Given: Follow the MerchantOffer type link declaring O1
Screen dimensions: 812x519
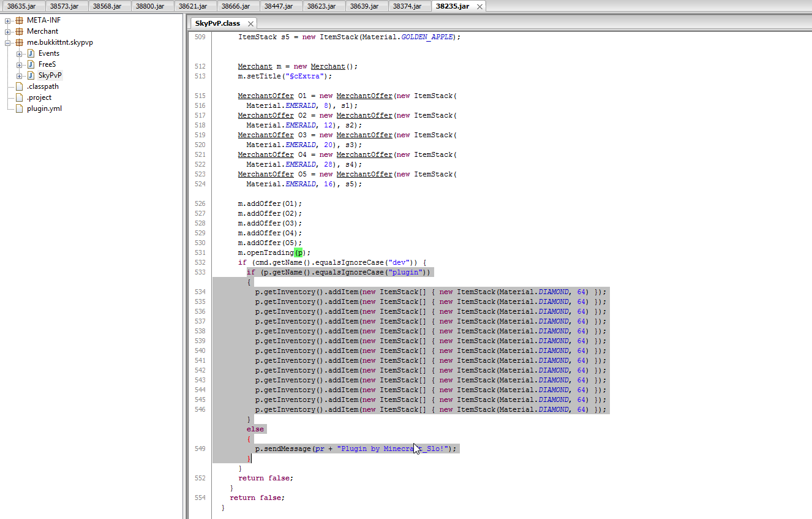Looking at the screenshot, I should 266,96.
